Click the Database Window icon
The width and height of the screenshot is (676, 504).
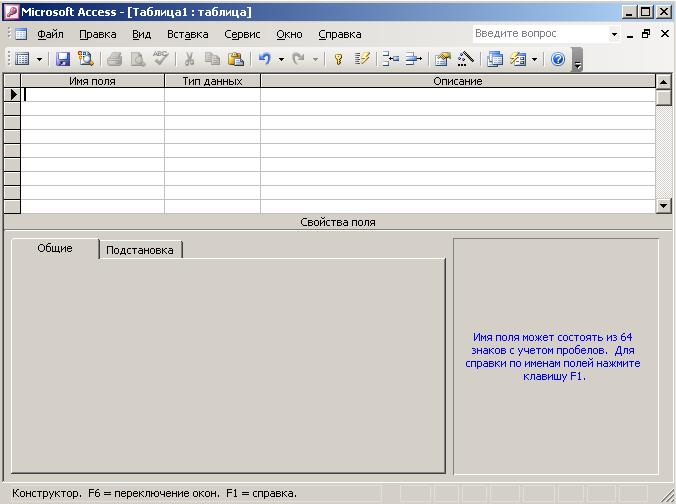point(494,59)
